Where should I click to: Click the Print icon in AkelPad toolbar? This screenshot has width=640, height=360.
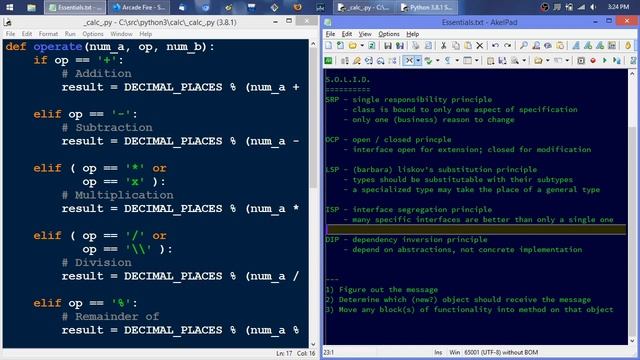pos(416,46)
